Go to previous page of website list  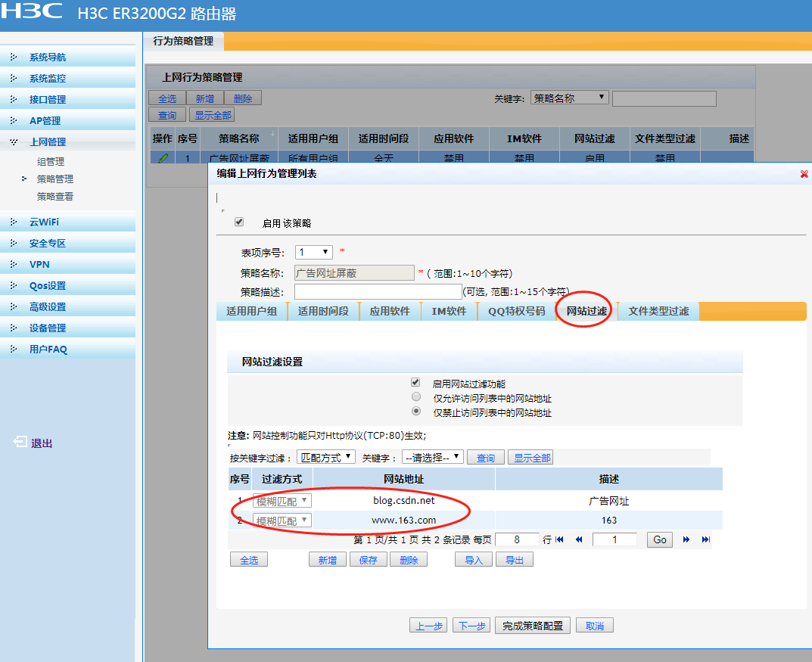[579, 539]
